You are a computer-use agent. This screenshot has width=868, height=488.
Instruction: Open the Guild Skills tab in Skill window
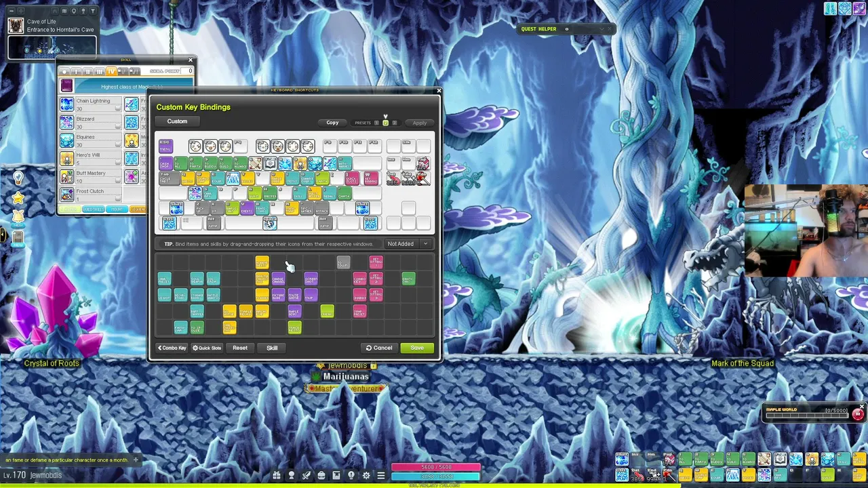click(94, 209)
